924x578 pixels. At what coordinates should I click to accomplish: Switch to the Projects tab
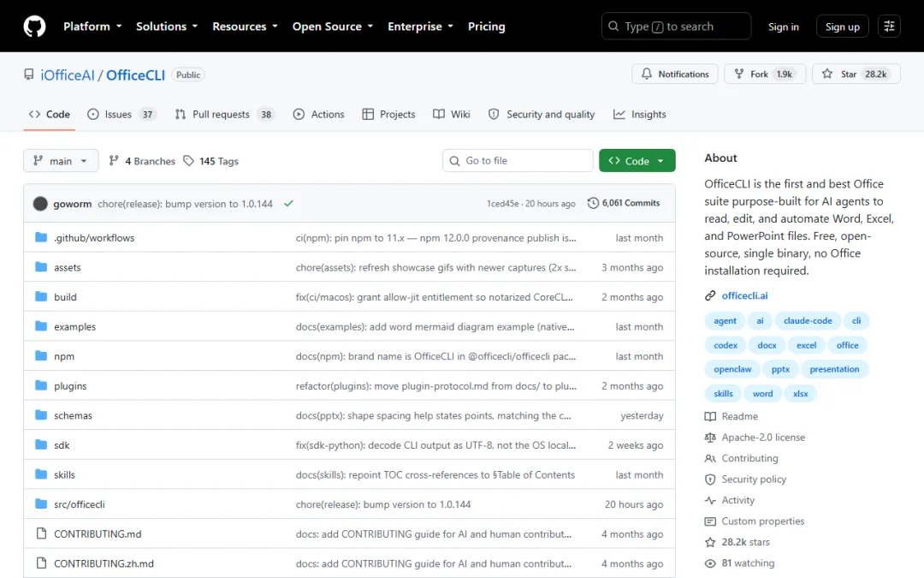[389, 115]
